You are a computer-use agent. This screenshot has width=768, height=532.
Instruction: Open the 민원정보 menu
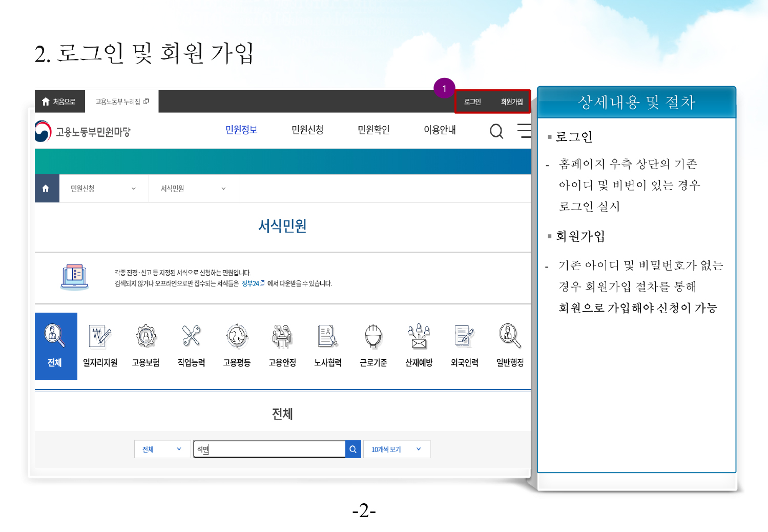(x=241, y=130)
